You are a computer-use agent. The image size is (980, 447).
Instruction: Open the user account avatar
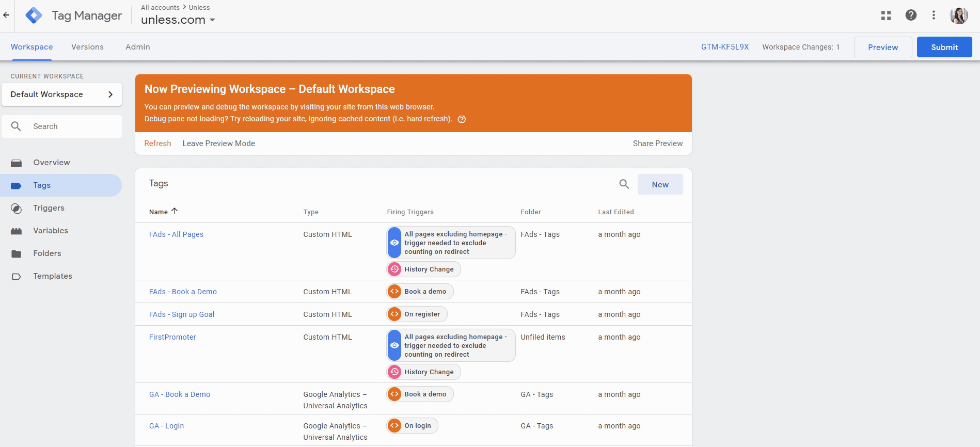click(x=959, y=15)
